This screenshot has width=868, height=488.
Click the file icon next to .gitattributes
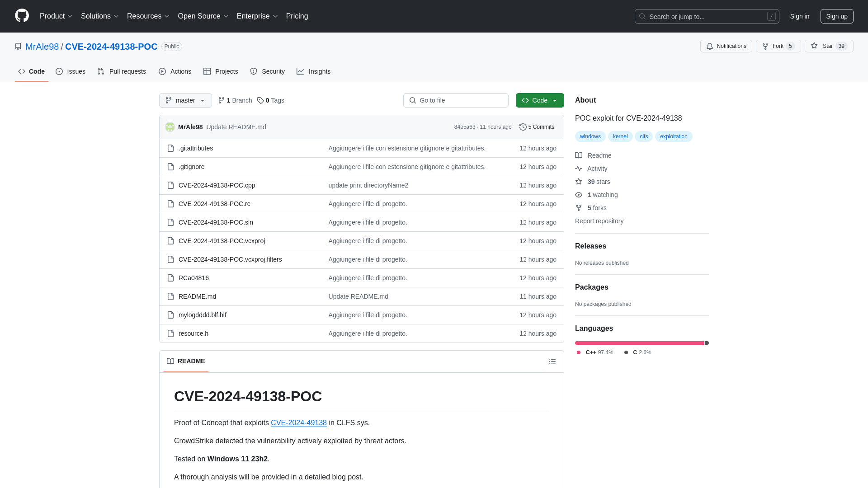point(170,148)
